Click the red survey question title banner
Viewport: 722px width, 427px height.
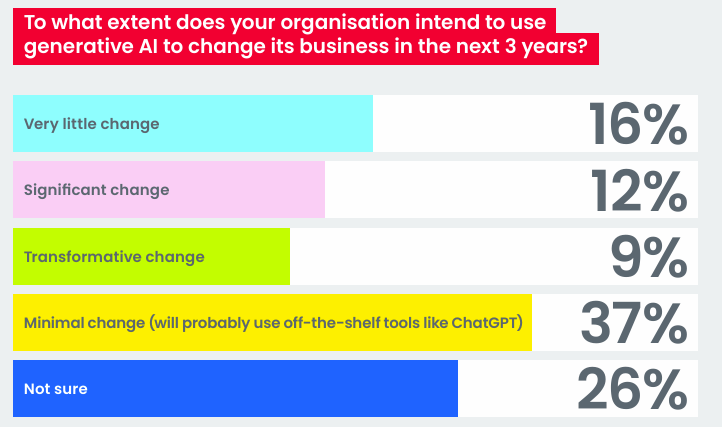coord(306,36)
